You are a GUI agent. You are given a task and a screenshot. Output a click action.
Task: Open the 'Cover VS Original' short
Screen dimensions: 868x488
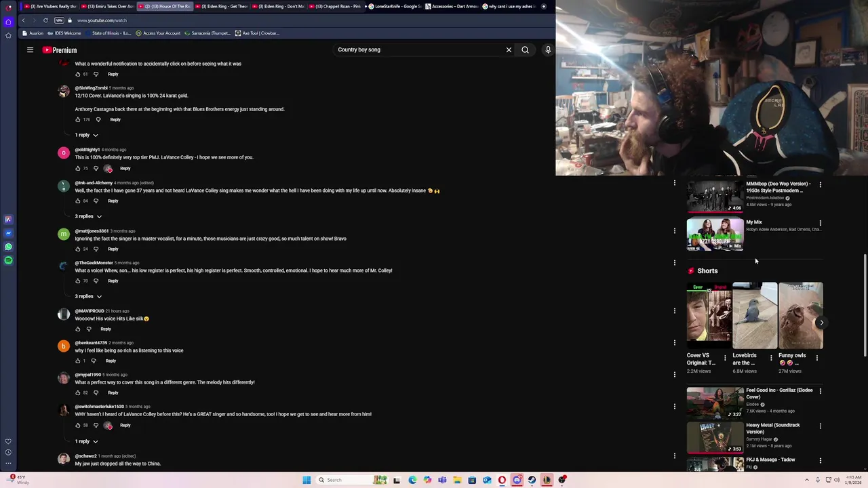(709, 316)
